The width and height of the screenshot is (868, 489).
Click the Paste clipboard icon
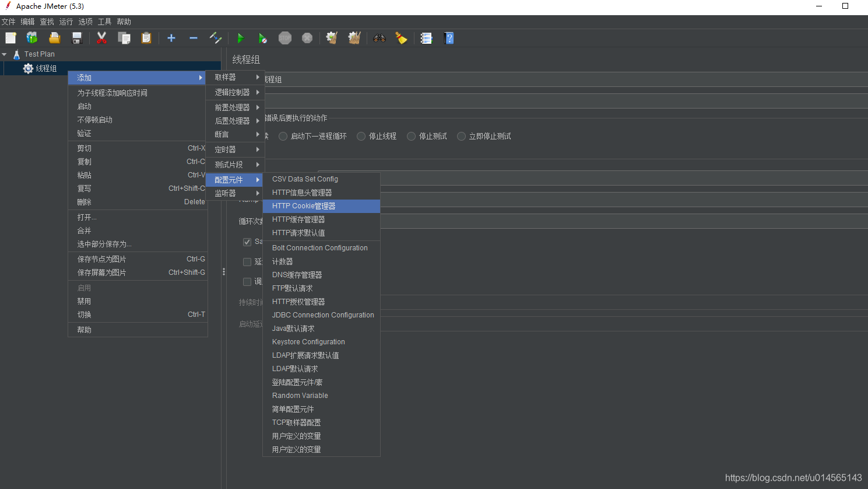point(146,38)
